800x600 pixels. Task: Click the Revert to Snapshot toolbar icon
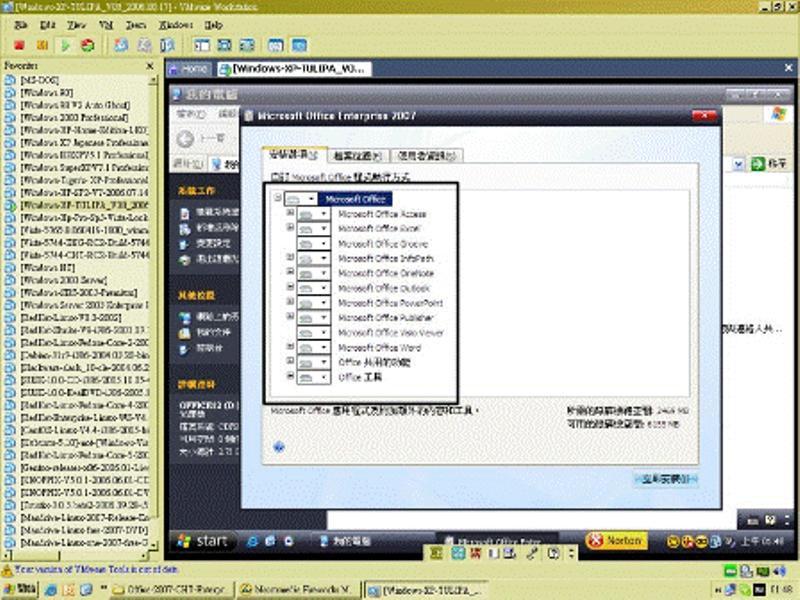click(x=144, y=45)
